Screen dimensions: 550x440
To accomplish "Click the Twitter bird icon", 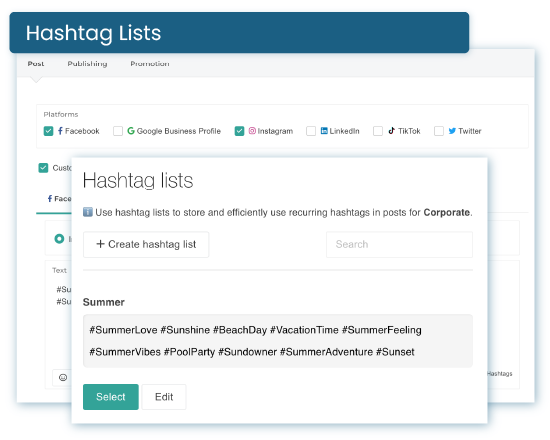I will [452, 131].
